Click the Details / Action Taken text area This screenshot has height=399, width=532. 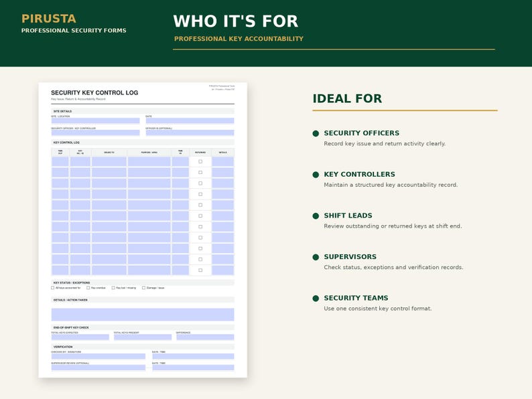click(x=143, y=314)
